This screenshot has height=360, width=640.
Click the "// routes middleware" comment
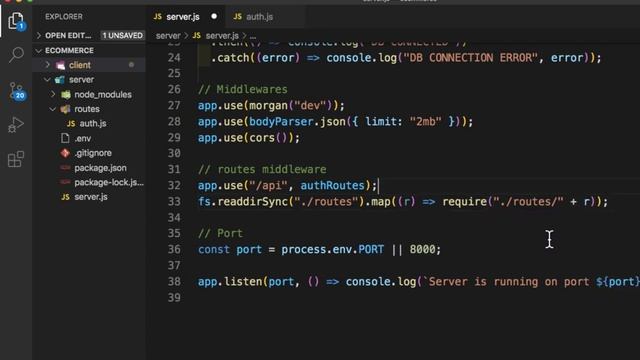pyautogui.click(x=262, y=169)
